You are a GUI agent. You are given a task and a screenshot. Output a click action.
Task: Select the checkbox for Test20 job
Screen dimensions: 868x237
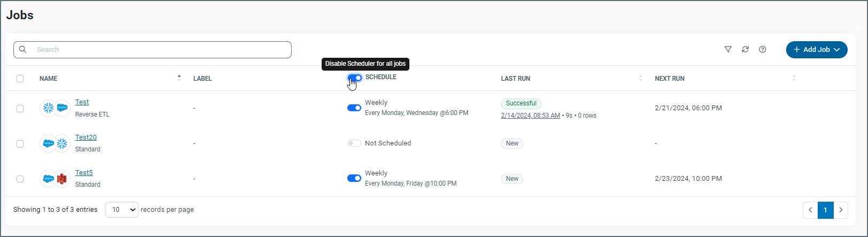point(20,144)
